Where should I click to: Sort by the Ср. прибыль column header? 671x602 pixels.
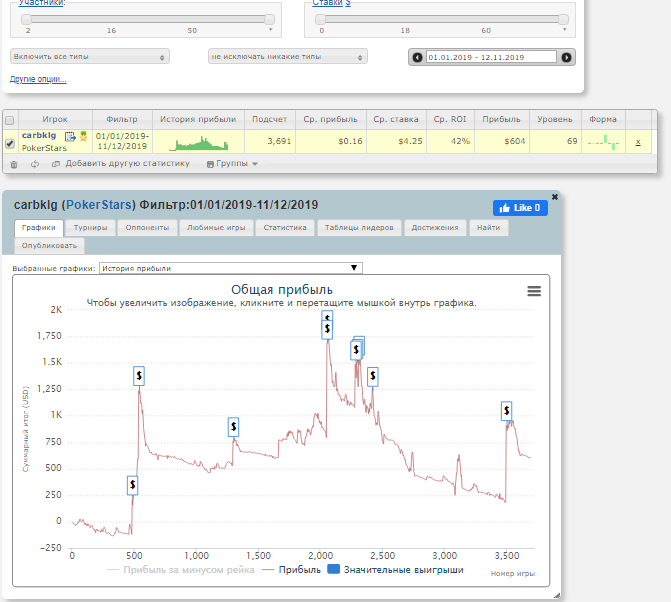click(x=330, y=119)
